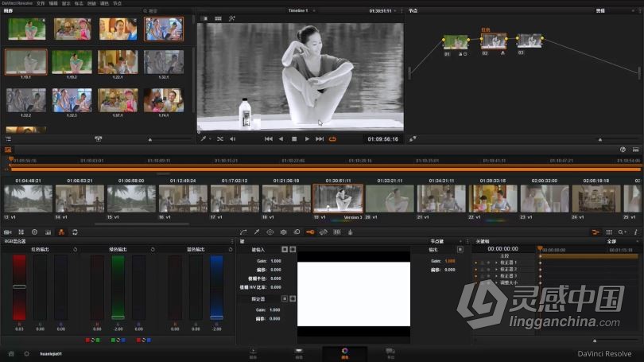The image size is (644, 362).
Task: Open the Power Window palette
Action: pyautogui.click(x=270, y=232)
